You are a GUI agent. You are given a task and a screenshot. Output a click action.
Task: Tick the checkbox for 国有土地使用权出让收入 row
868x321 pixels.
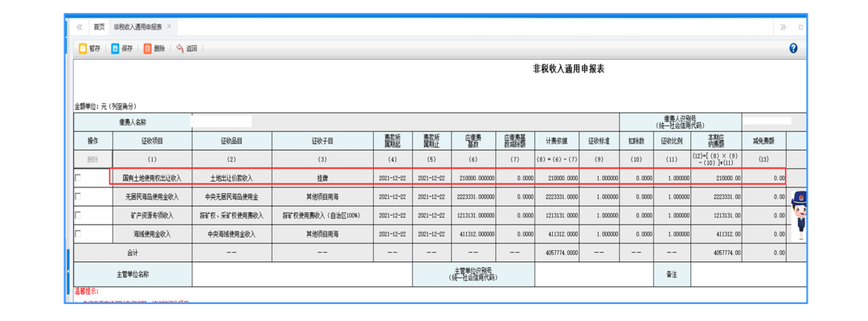point(77,178)
